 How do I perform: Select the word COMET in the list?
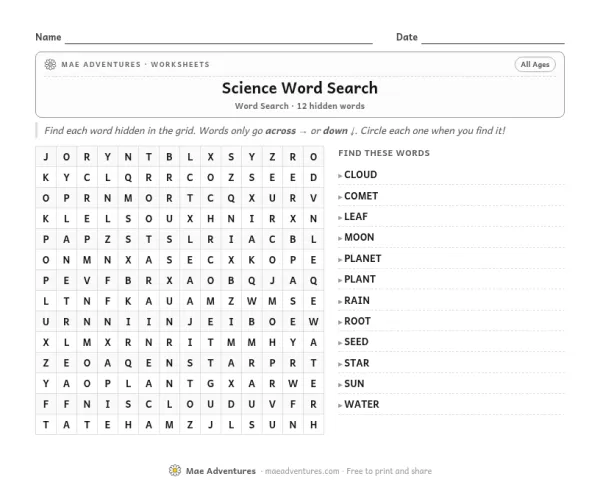coord(361,196)
